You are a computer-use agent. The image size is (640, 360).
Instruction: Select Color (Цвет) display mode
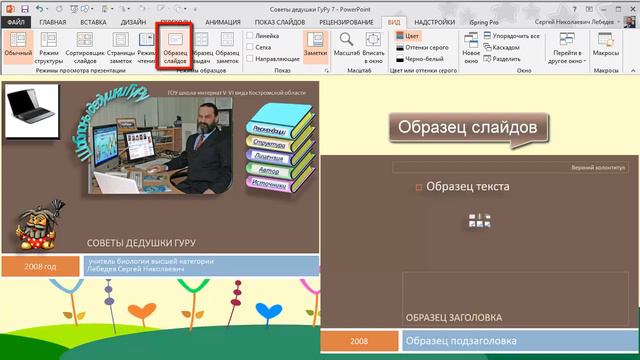click(x=408, y=36)
